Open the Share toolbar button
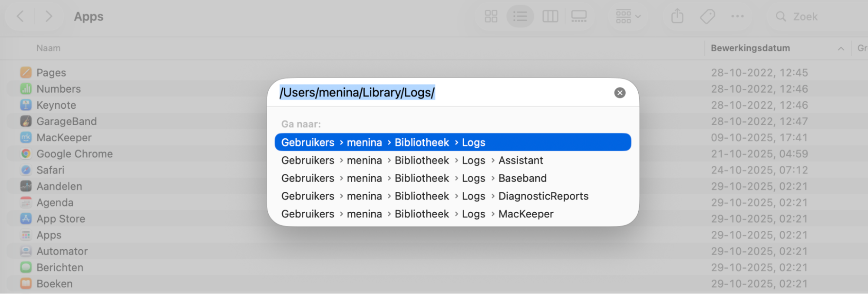Screen dimensions: 868x294 coord(677,17)
